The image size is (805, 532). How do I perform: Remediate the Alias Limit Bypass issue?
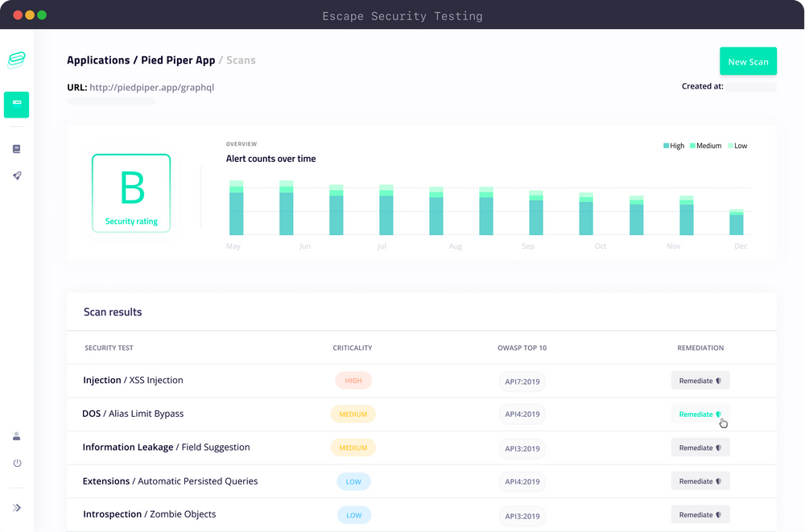coord(700,414)
